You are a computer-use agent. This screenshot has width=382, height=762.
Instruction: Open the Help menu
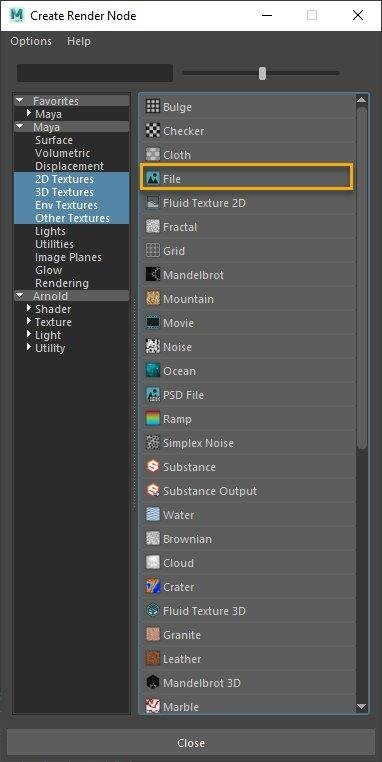(x=79, y=41)
